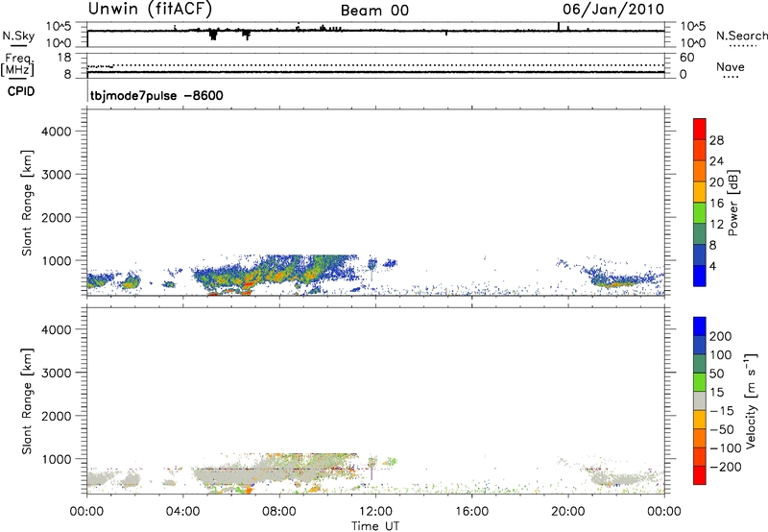
Task: Click the '04:00' time tick label
Action: pos(183,512)
